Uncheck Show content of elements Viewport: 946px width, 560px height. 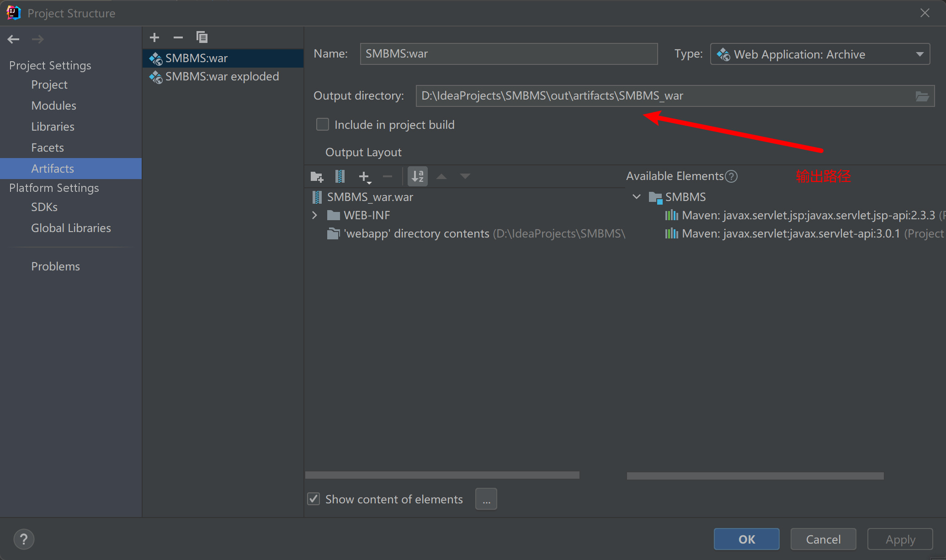tap(314, 499)
